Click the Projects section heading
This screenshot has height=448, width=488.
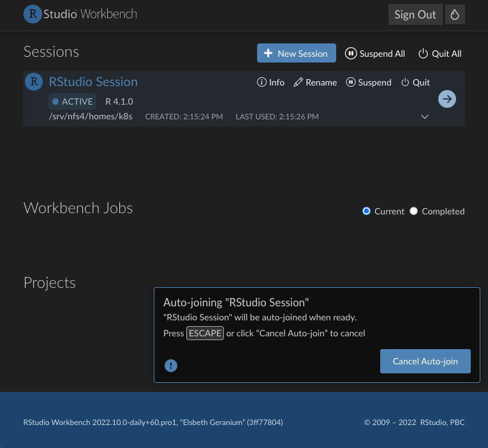(x=50, y=283)
